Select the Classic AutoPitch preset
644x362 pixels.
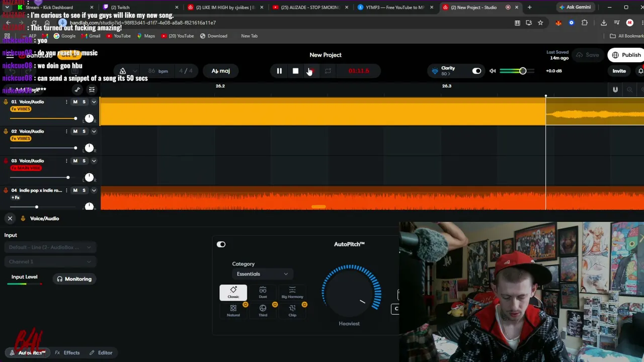click(x=233, y=292)
